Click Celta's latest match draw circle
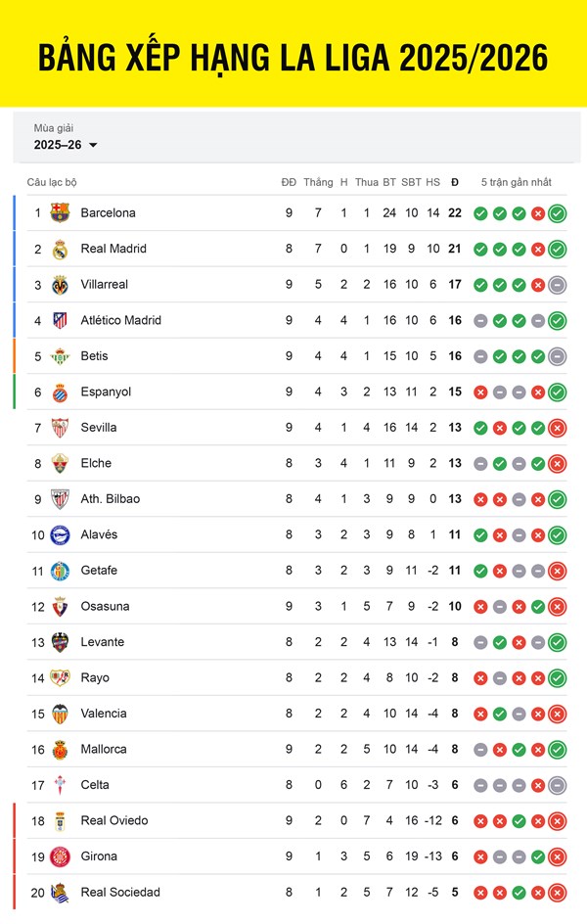The image size is (587, 924). pos(557,785)
